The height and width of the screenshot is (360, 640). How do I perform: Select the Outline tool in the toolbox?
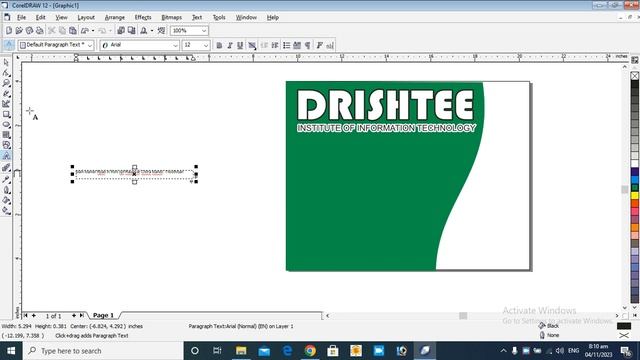point(6,190)
